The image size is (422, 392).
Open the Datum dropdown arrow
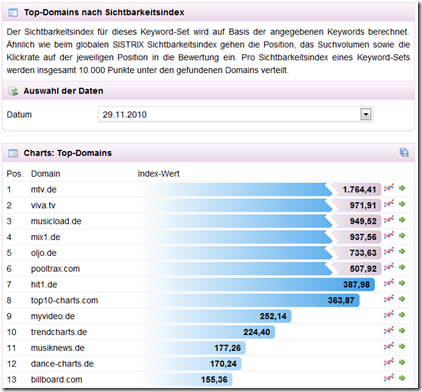tap(366, 114)
